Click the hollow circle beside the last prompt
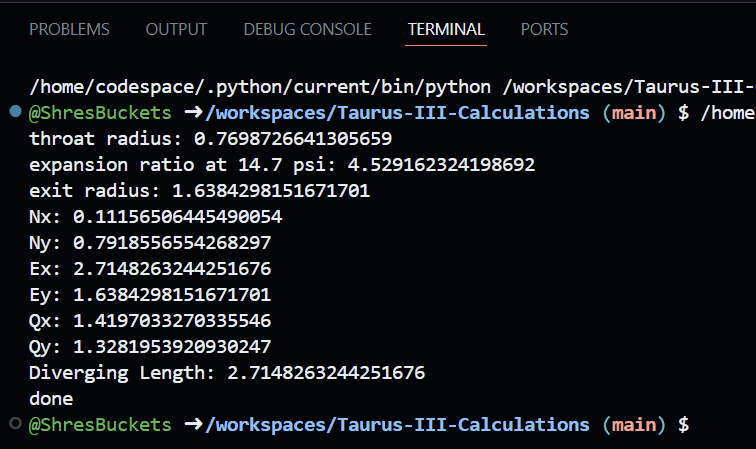Viewport: 756px width, 449px height. coord(14,425)
